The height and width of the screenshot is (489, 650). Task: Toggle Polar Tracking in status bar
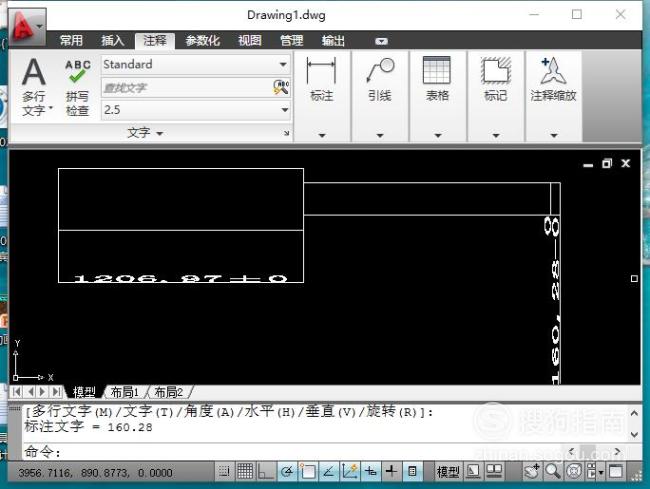coord(287,471)
